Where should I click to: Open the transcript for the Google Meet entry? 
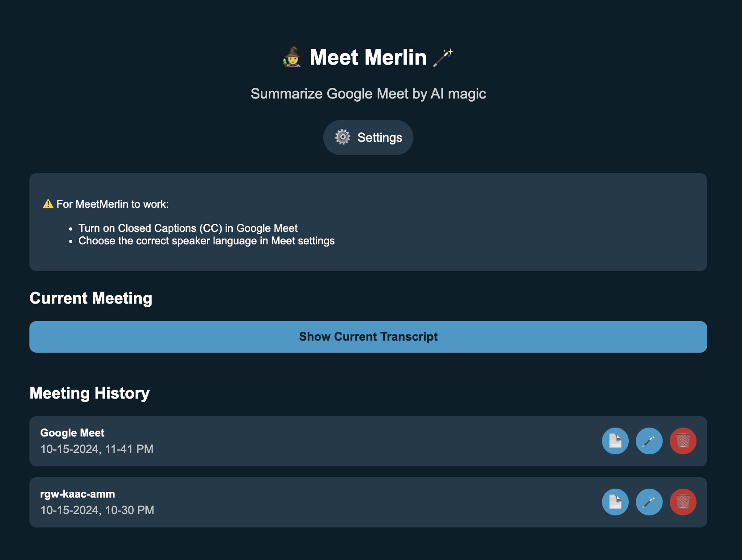click(615, 441)
